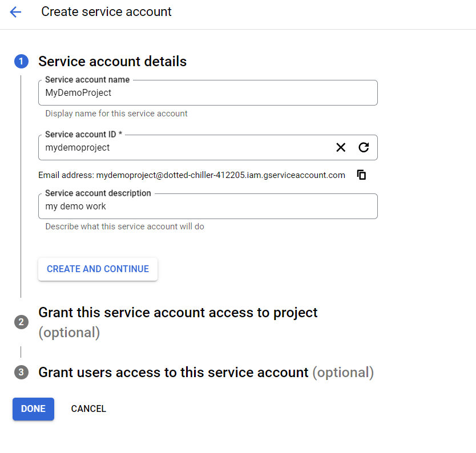
Task: Click the 'Create service account' page title
Action: coord(106,12)
